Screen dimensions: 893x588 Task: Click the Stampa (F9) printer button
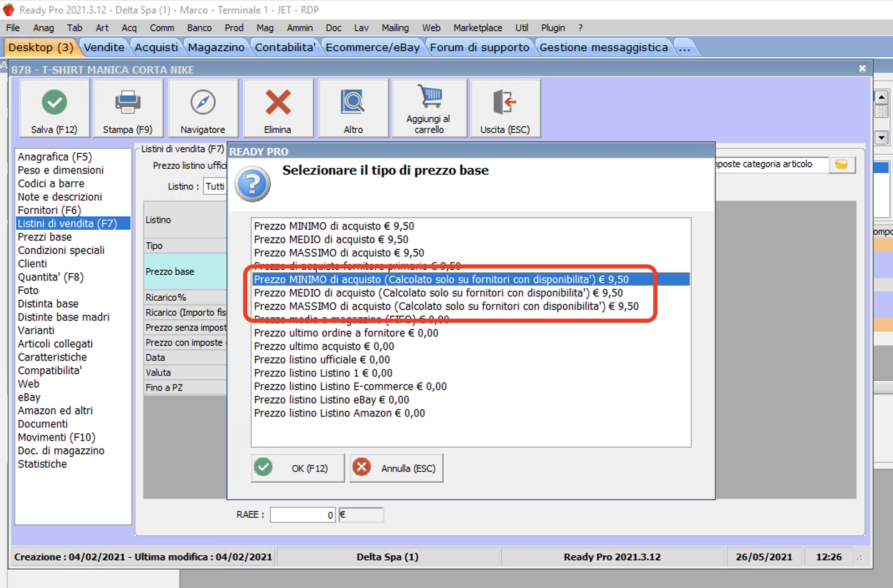coord(128,108)
